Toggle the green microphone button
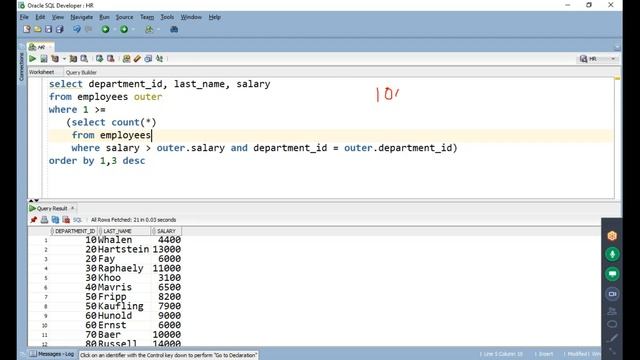640x360 pixels. 612,254
